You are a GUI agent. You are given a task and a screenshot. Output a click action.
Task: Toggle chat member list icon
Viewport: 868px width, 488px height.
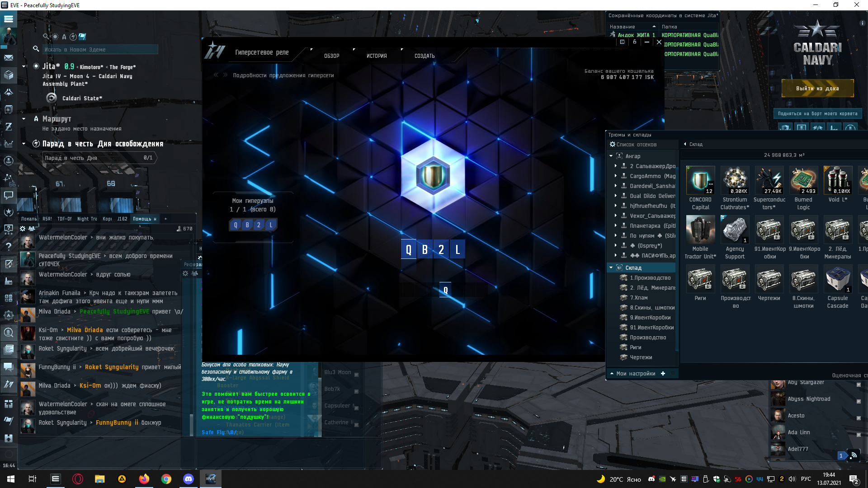click(32, 229)
